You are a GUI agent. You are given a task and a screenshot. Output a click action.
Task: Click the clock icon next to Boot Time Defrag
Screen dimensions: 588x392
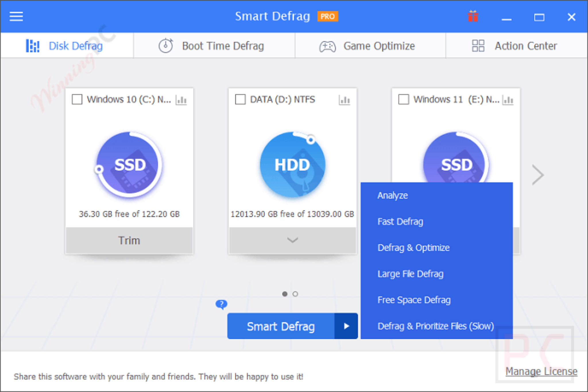click(x=166, y=45)
